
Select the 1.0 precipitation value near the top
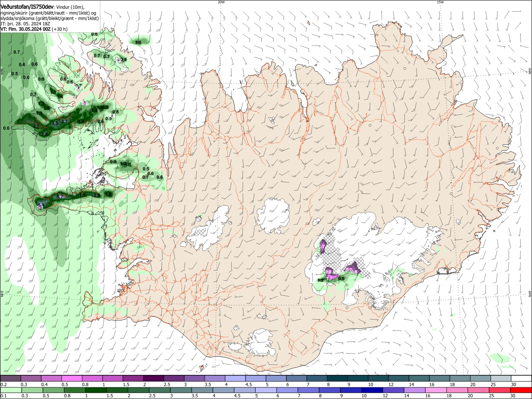(138, 42)
